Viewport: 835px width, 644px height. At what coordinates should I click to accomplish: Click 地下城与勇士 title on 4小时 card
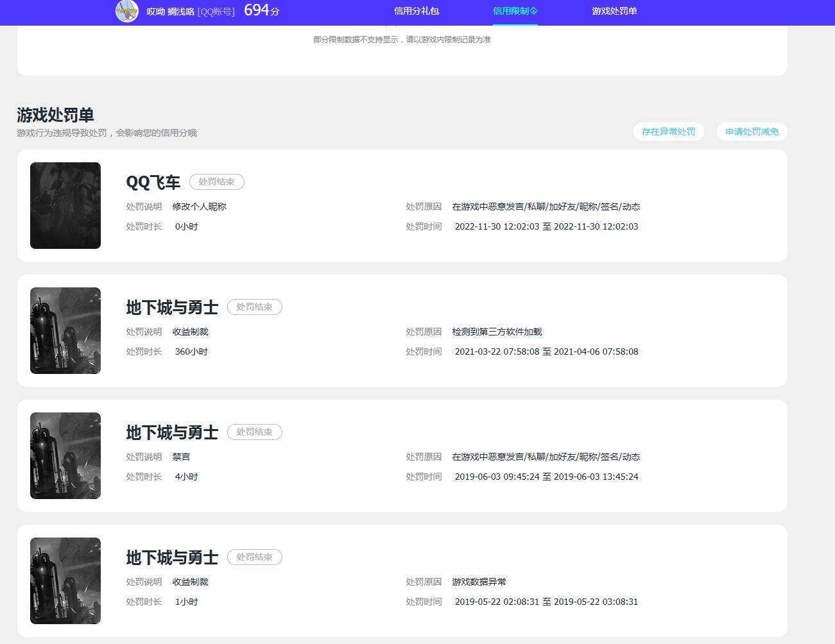[x=172, y=432]
